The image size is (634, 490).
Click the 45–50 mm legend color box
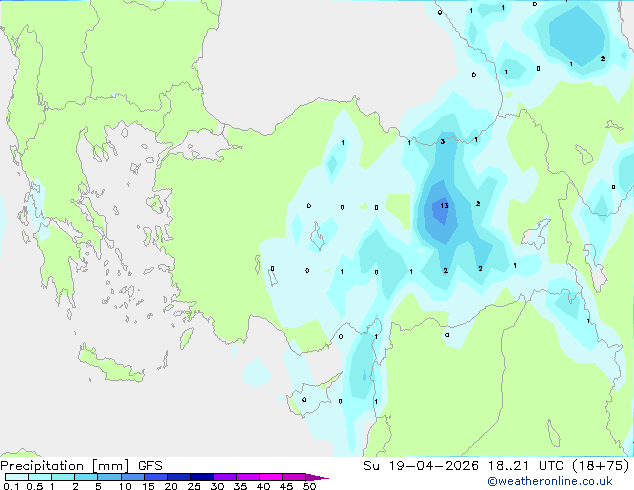[x=294, y=477]
